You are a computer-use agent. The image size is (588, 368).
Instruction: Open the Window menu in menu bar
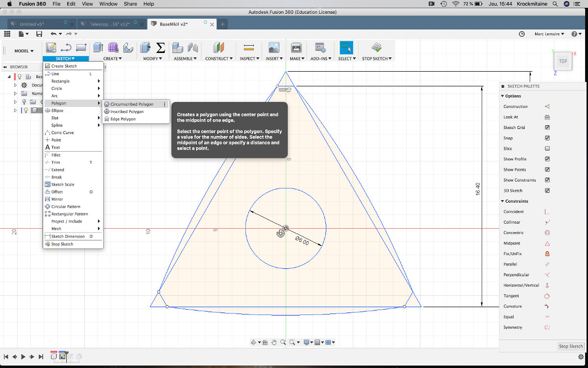pos(108,4)
